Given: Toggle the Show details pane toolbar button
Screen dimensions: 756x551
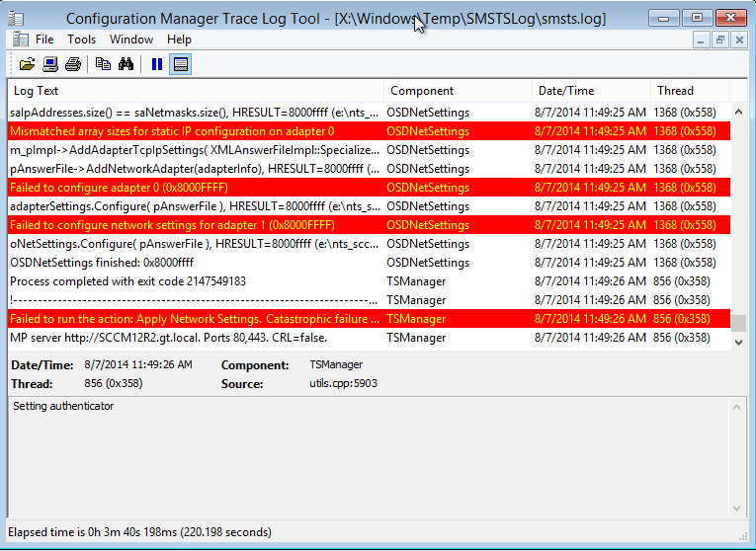Looking at the screenshot, I should (x=180, y=64).
